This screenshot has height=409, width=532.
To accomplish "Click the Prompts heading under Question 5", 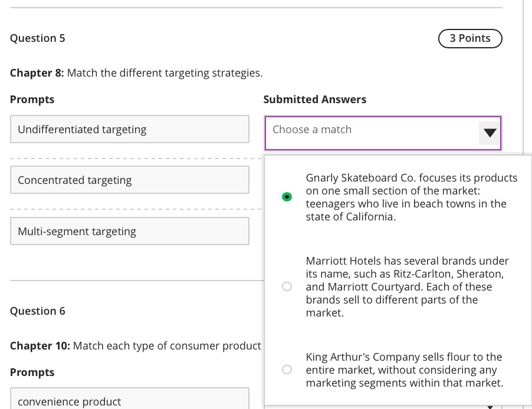I will point(32,100).
